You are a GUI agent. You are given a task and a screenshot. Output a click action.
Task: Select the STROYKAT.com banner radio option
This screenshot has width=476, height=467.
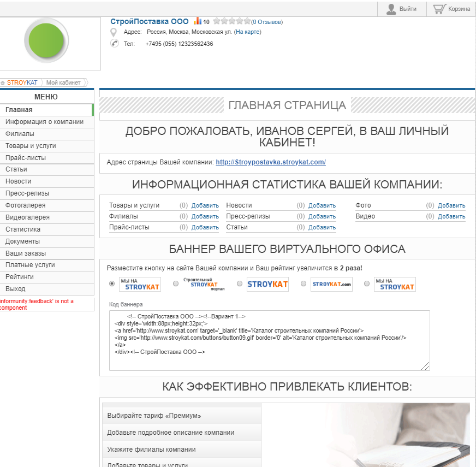pos(304,283)
